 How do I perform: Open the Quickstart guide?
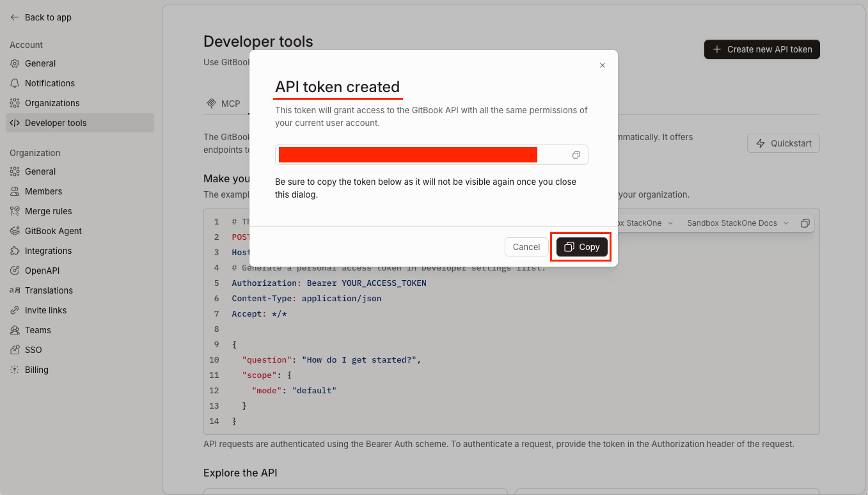pyautogui.click(x=784, y=143)
